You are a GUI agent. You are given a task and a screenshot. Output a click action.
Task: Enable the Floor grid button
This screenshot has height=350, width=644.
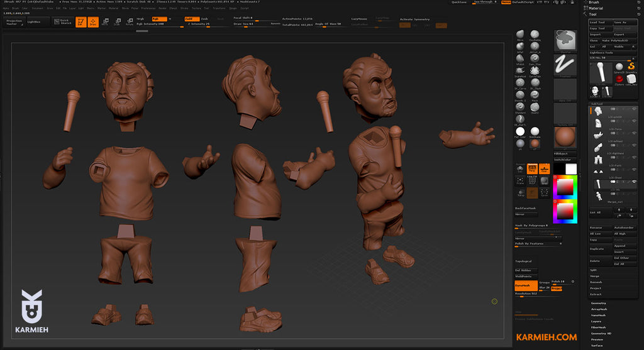tap(544, 168)
